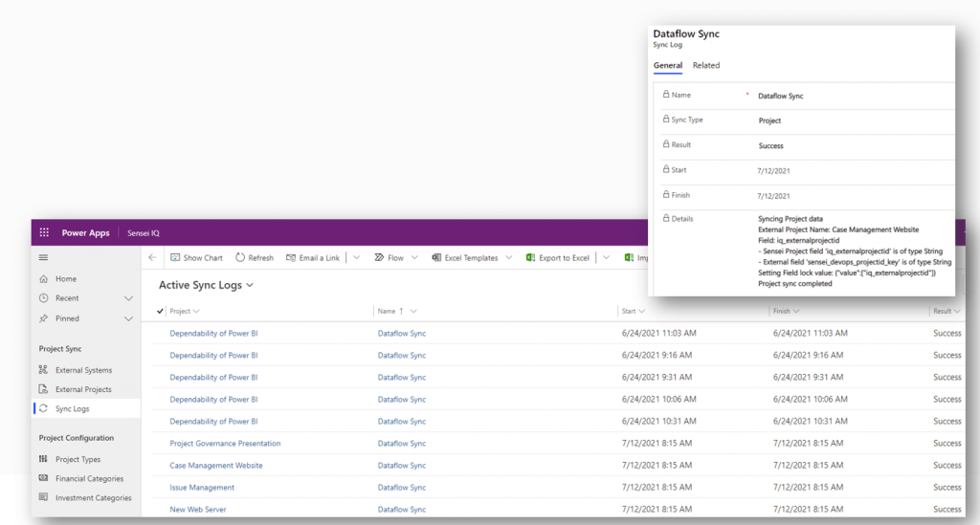Open Project Types under Project Configuration
This screenshot has height=525, width=980.
pyautogui.click(x=78, y=459)
